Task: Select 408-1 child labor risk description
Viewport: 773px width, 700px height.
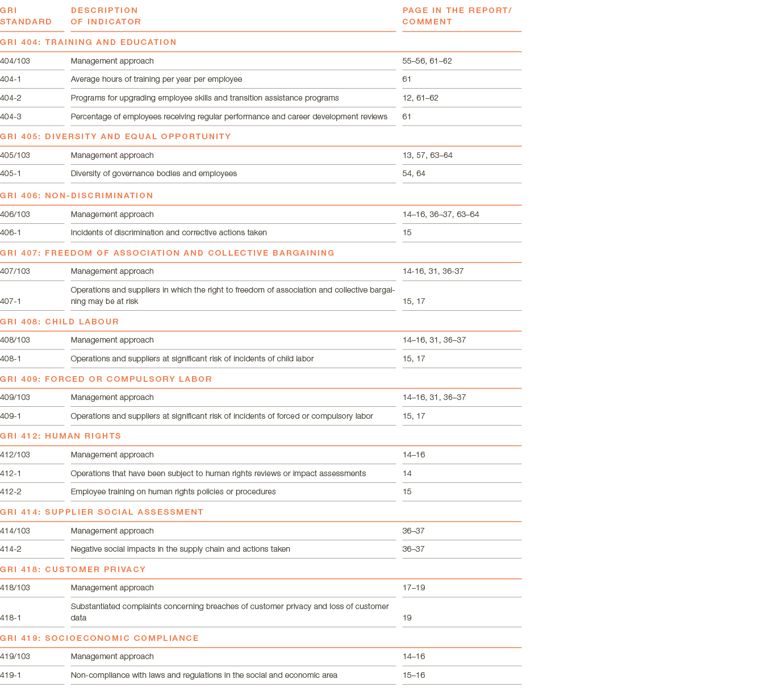Action: pos(192,359)
